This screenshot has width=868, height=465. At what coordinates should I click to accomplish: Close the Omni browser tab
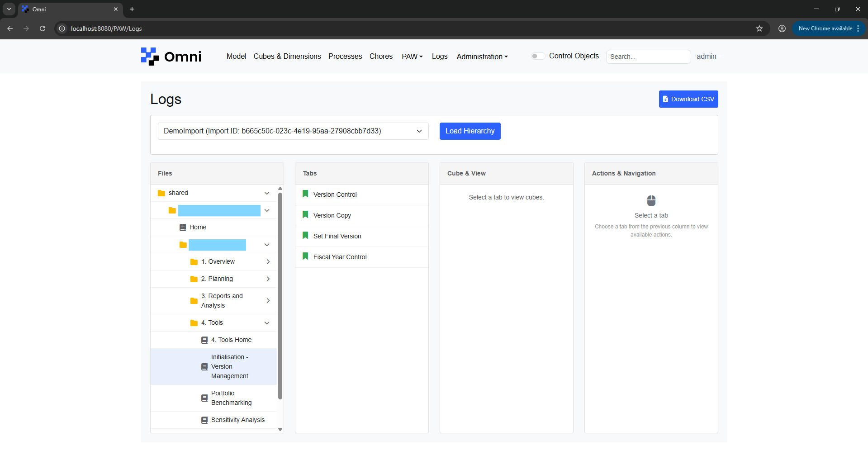pos(116,9)
